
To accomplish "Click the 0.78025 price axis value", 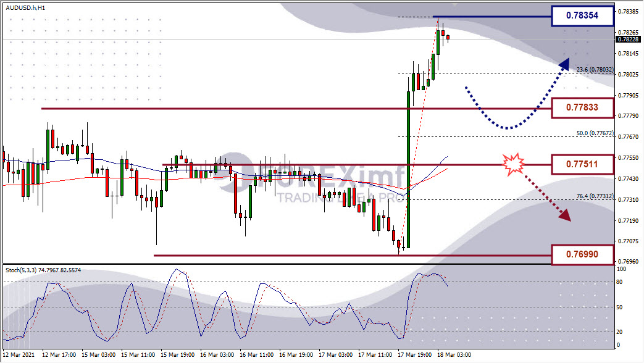I will (629, 74).
